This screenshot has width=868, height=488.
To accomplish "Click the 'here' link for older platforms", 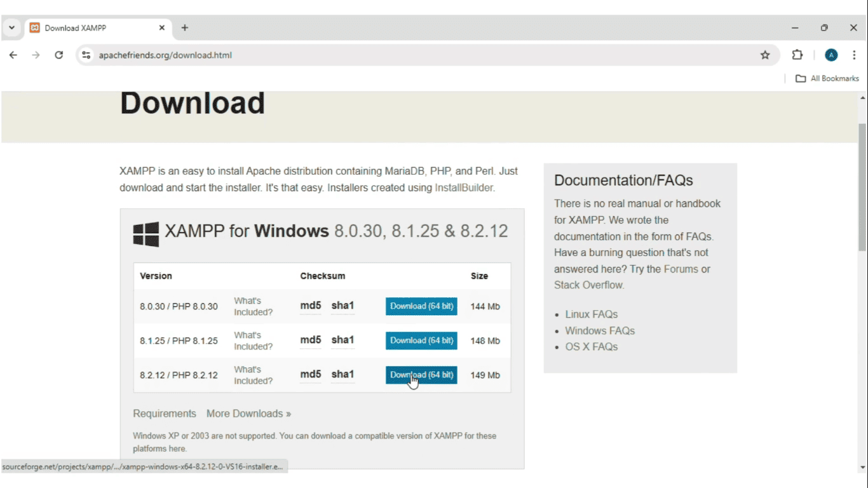I will tap(177, 449).
